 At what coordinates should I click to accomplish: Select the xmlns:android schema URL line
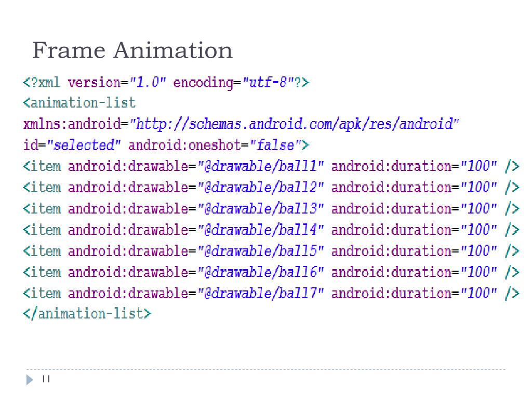coord(241,124)
